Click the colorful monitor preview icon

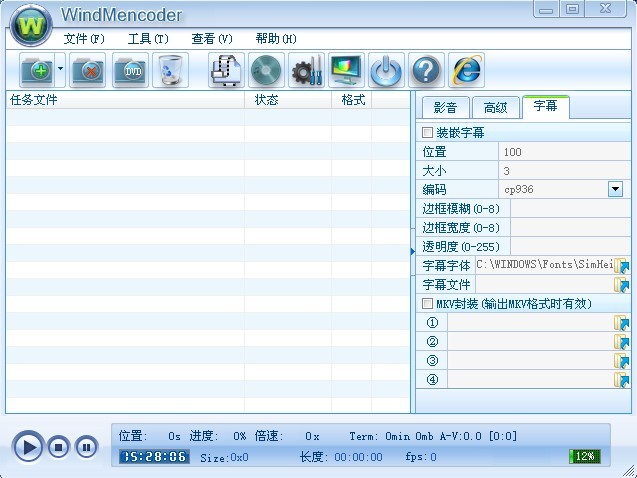346,71
